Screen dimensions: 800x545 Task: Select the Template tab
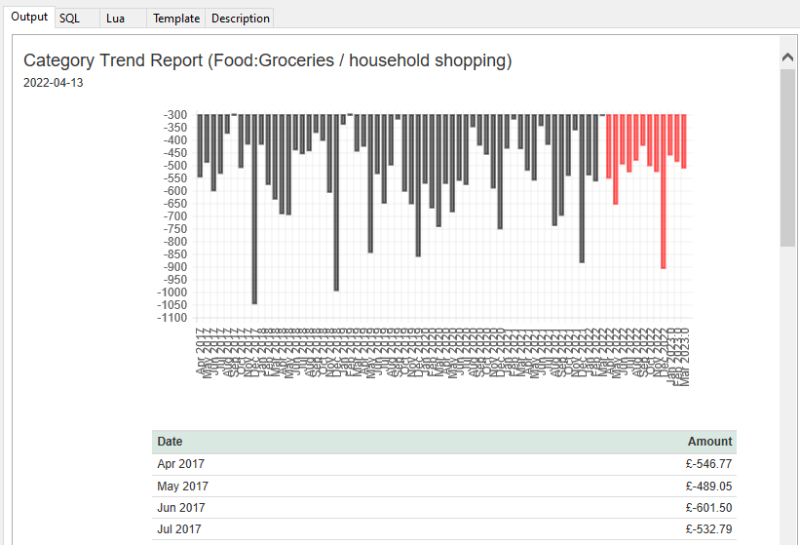tap(176, 18)
